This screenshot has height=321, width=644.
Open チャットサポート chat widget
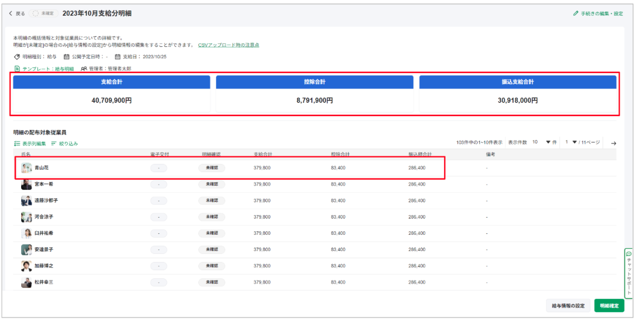coord(628,273)
